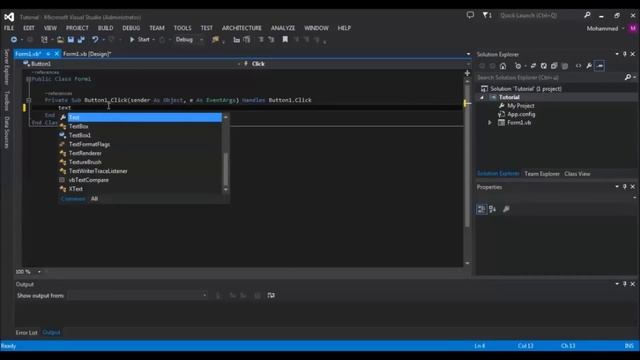Switch IntelliSense to the Common tab
The height and width of the screenshot is (360, 640).
73,199
